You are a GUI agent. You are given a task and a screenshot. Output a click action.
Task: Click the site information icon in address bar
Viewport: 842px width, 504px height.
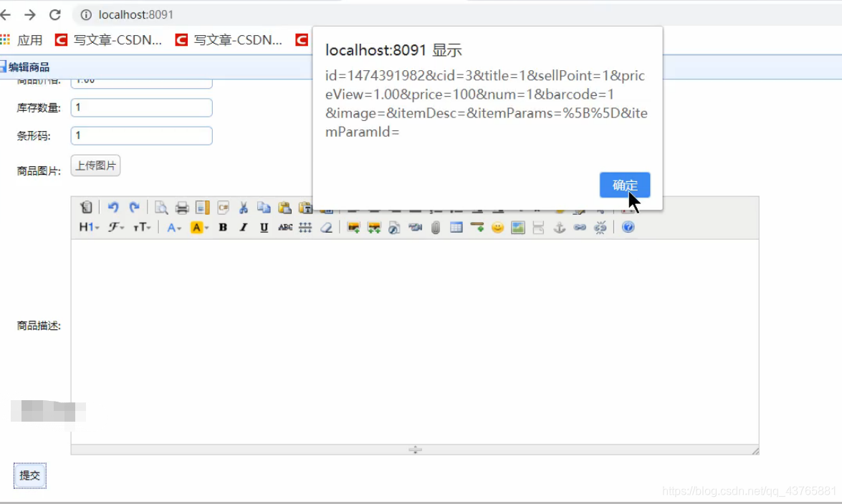tap(86, 14)
